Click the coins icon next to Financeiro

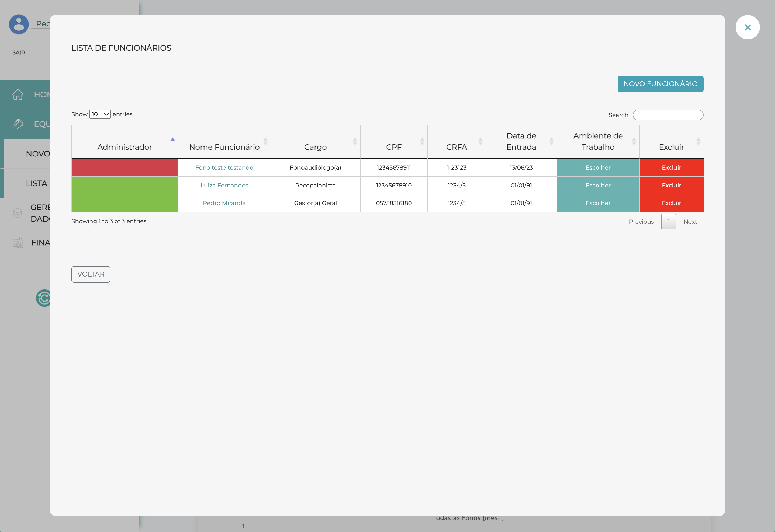coord(18,243)
